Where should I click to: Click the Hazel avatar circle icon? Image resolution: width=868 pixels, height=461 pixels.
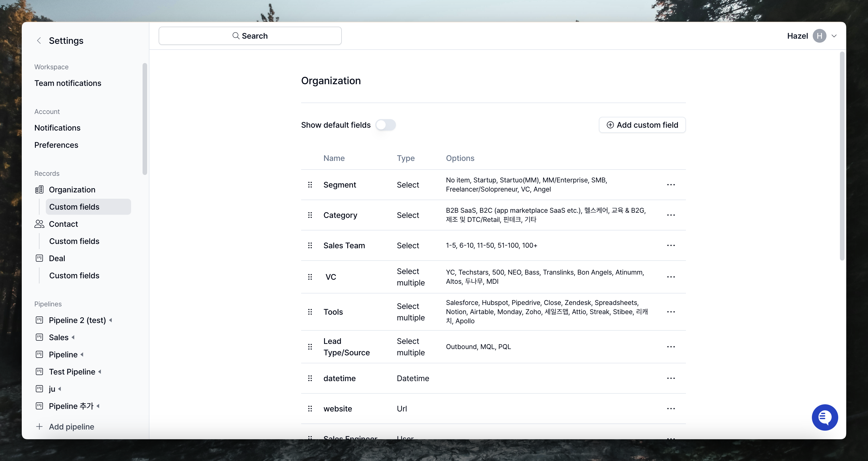point(819,36)
